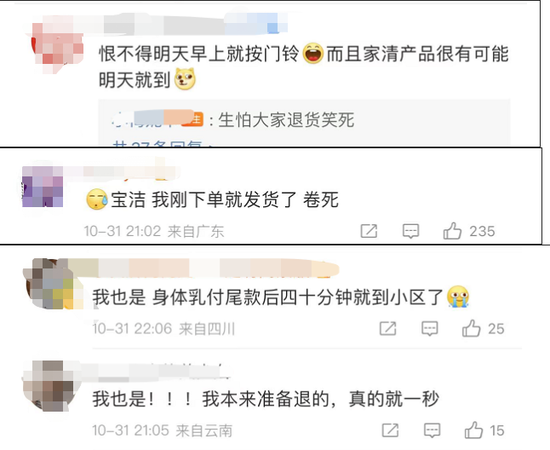
Task: Like the comment with 235 likes
Action: click(452, 231)
